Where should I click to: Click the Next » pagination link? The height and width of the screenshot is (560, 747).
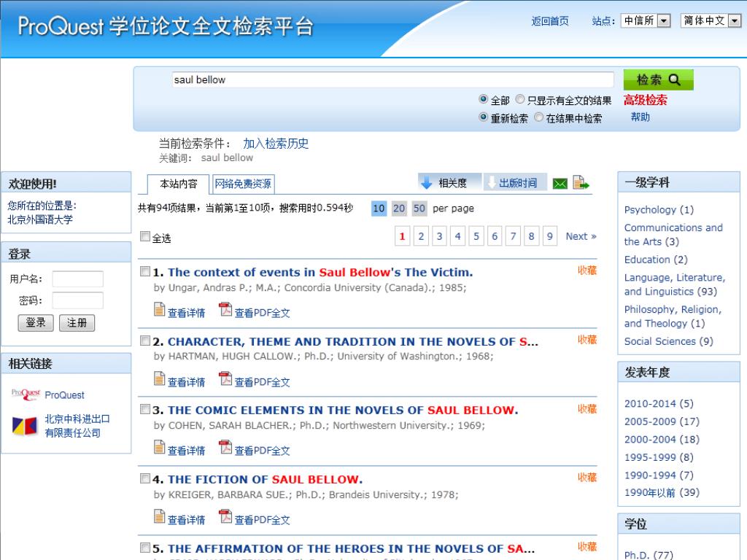tap(581, 236)
